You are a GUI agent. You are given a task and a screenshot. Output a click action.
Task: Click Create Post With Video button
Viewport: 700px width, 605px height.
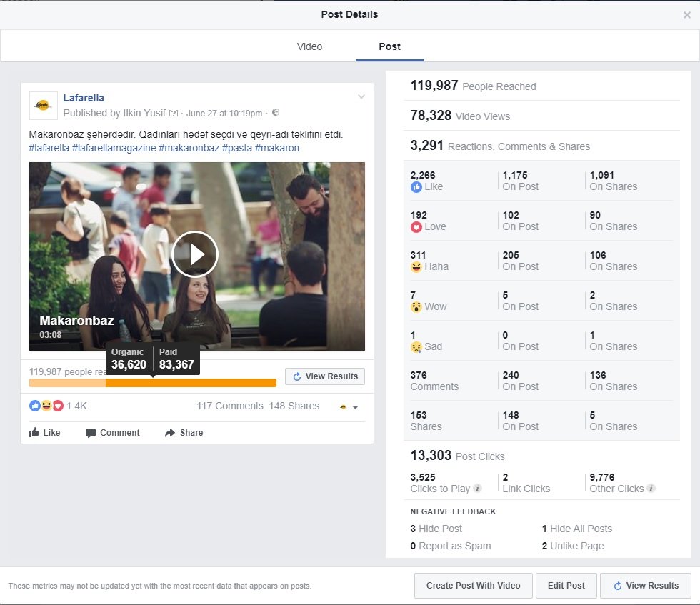(473, 586)
